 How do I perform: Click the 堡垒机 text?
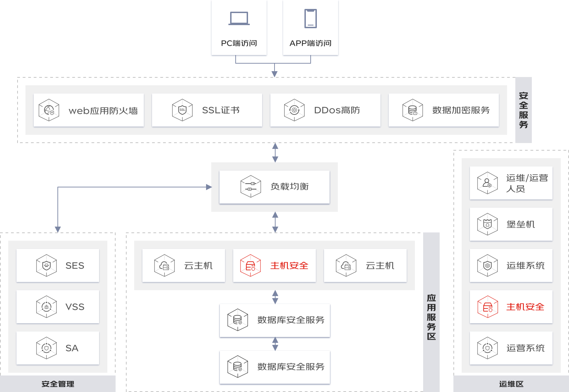(521, 225)
